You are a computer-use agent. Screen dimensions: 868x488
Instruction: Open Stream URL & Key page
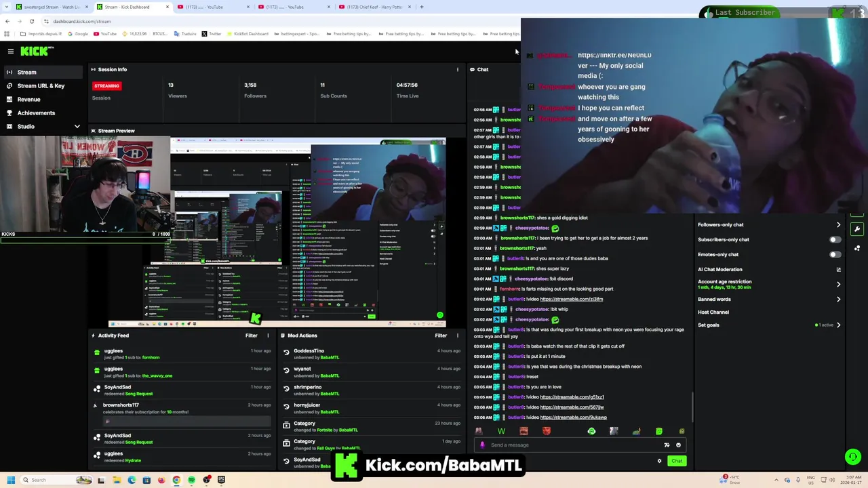point(43,85)
